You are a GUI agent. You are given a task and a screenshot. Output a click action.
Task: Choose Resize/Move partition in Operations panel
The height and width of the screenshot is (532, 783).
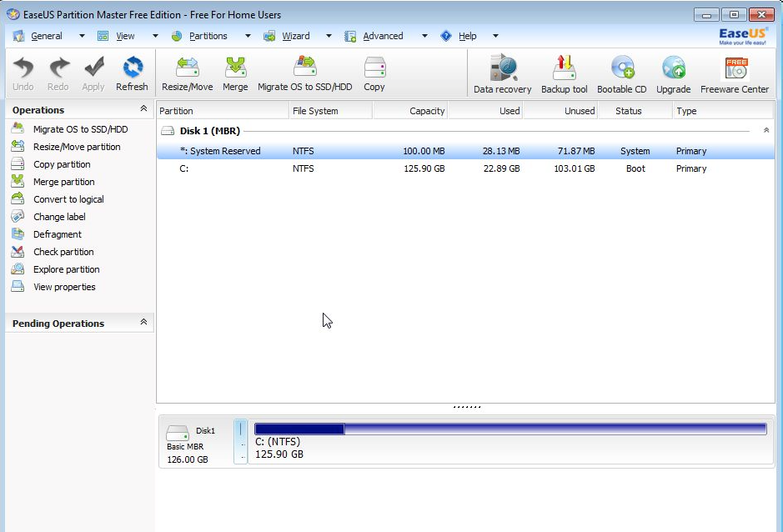coord(66,147)
